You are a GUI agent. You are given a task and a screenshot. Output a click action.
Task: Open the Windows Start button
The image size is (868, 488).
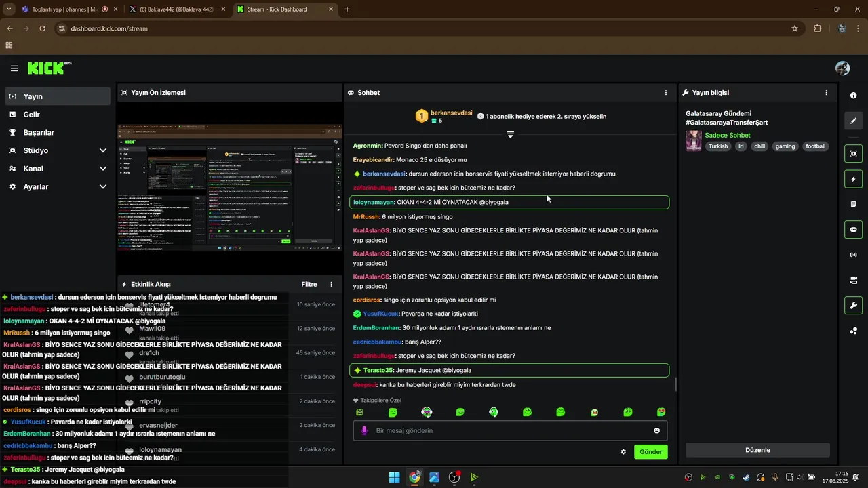394,477
